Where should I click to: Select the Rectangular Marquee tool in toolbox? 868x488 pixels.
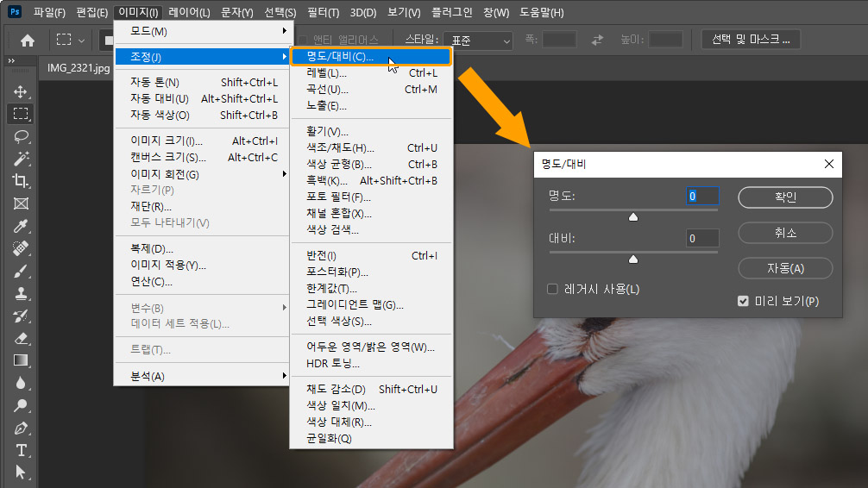(x=21, y=114)
